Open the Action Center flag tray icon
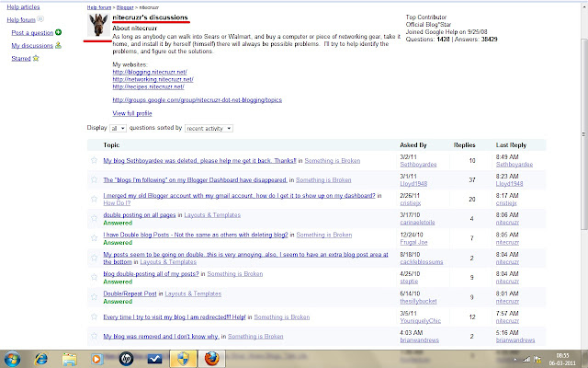588x368 pixels. [x=537, y=360]
